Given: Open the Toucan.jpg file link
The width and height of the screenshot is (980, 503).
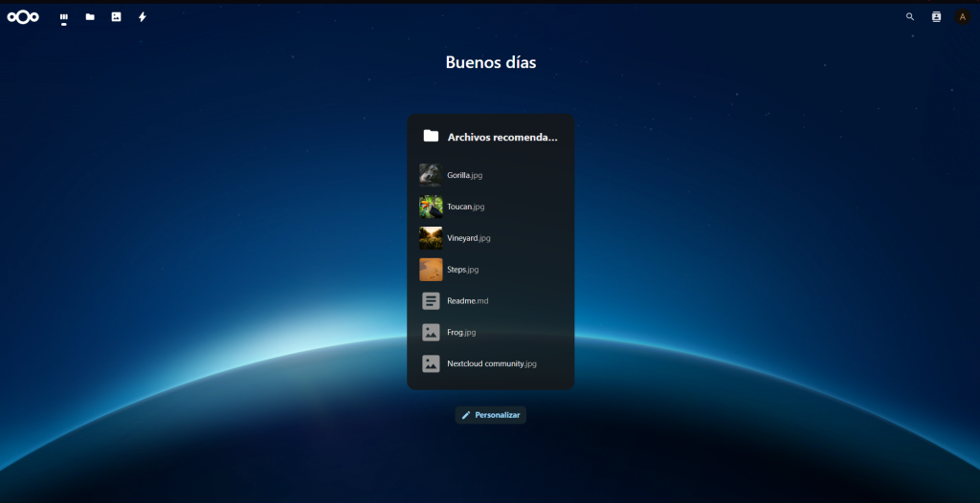Looking at the screenshot, I should (x=466, y=207).
